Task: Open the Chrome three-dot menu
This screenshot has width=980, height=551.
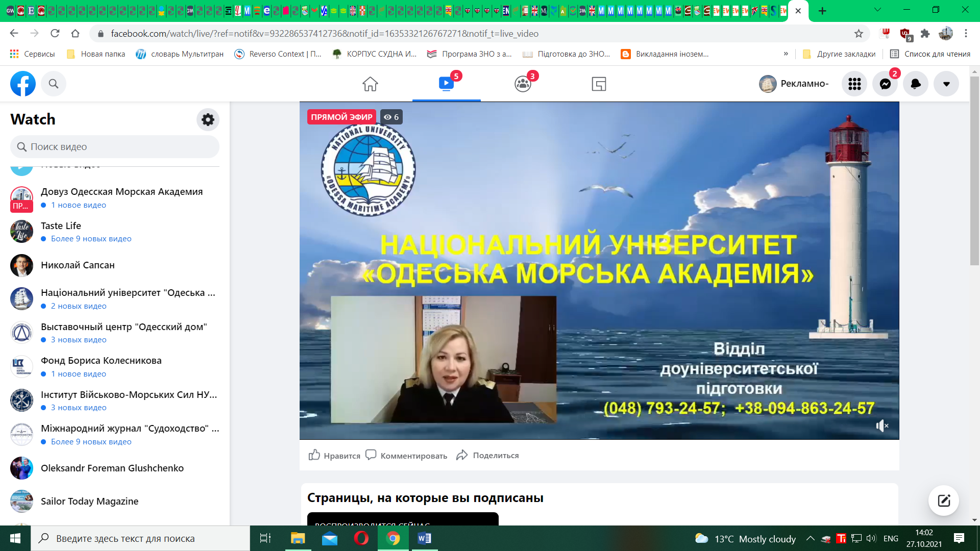Action: point(966,34)
